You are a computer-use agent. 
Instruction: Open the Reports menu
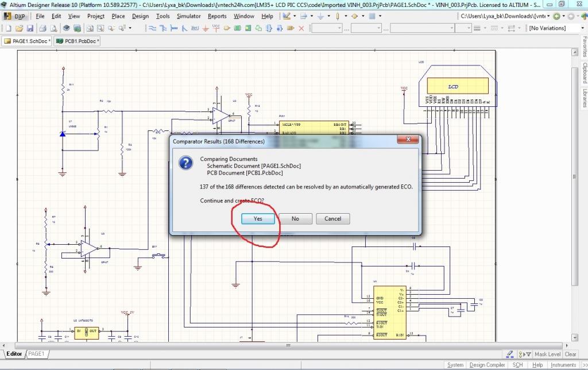tap(216, 16)
